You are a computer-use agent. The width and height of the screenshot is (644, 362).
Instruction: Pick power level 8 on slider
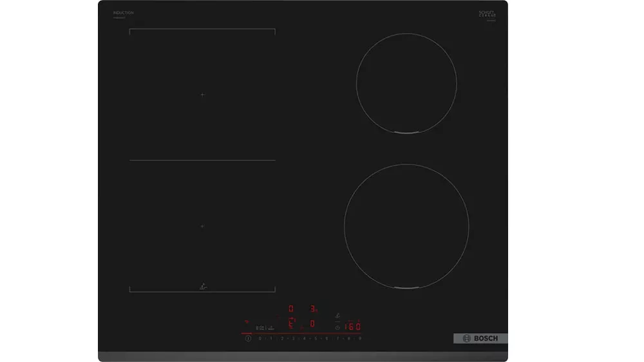click(x=348, y=339)
